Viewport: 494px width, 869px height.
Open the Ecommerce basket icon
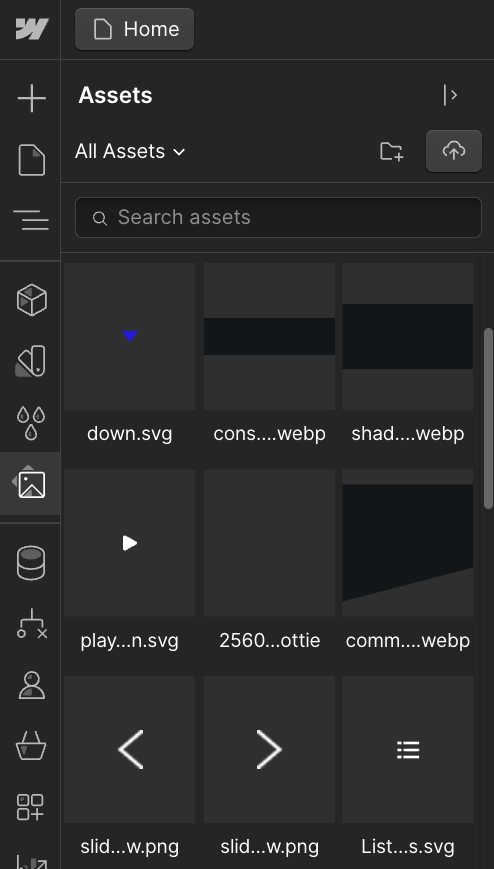pos(31,745)
